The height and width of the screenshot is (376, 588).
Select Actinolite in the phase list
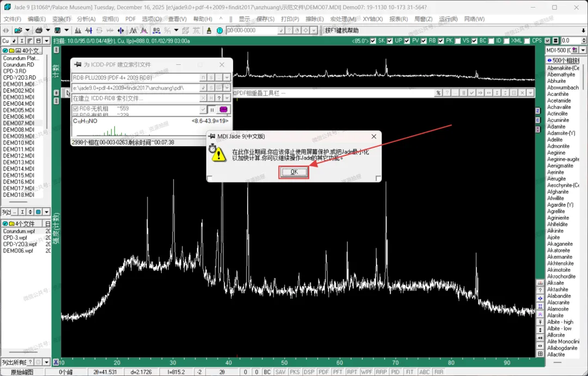click(558, 113)
